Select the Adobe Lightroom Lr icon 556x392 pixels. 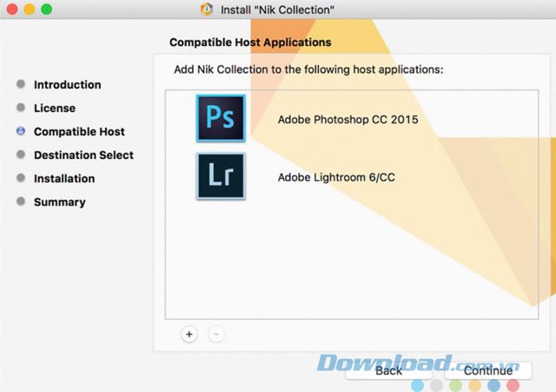tap(221, 176)
